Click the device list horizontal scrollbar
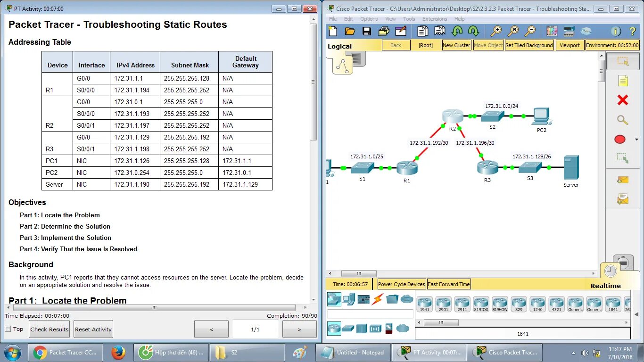The image size is (644, 362). click(x=441, y=323)
